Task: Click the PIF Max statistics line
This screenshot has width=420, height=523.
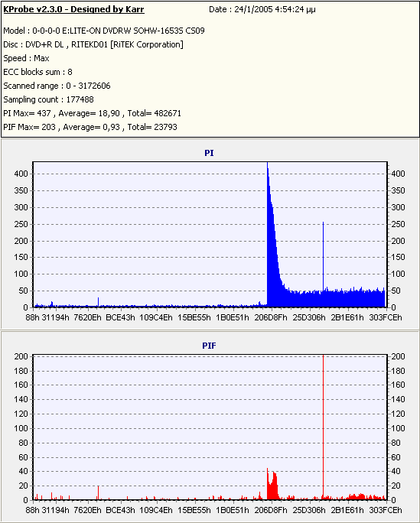Action: pyautogui.click(x=90, y=127)
